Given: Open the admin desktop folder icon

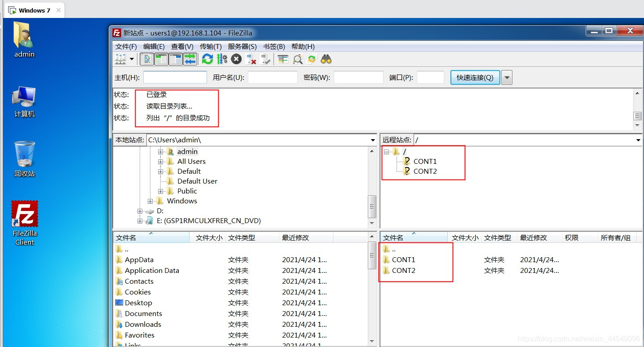Looking at the screenshot, I should pyautogui.click(x=24, y=40).
